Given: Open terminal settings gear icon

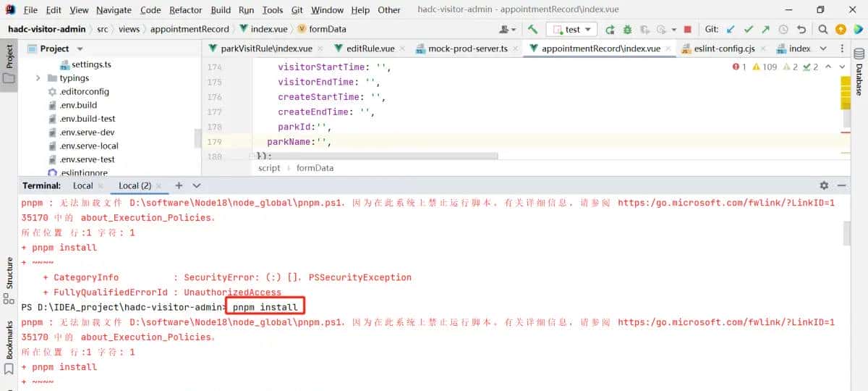Looking at the screenshot, I should (x=824, y=186).
